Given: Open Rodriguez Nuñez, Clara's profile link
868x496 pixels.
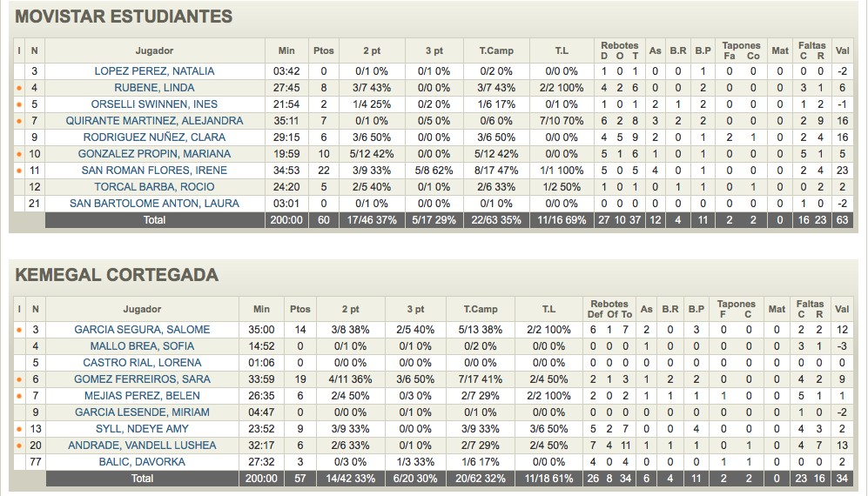Looking at the screenshot, I should tap(154, 137).
